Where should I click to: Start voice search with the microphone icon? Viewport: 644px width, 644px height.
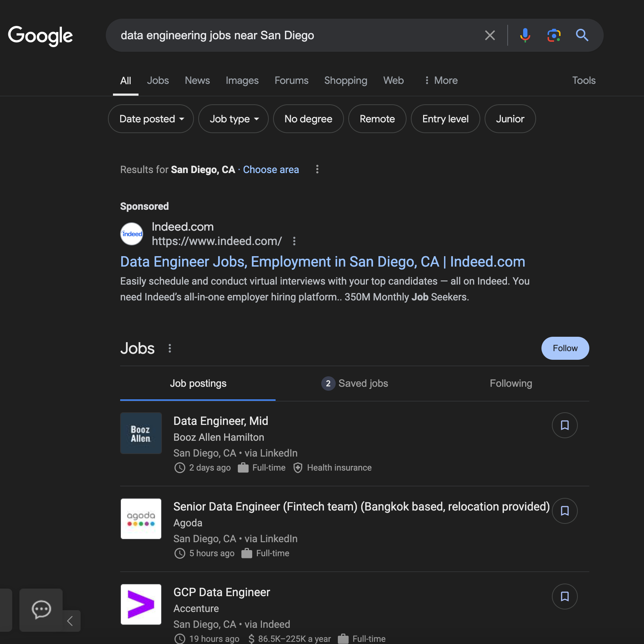click(525, 35)
